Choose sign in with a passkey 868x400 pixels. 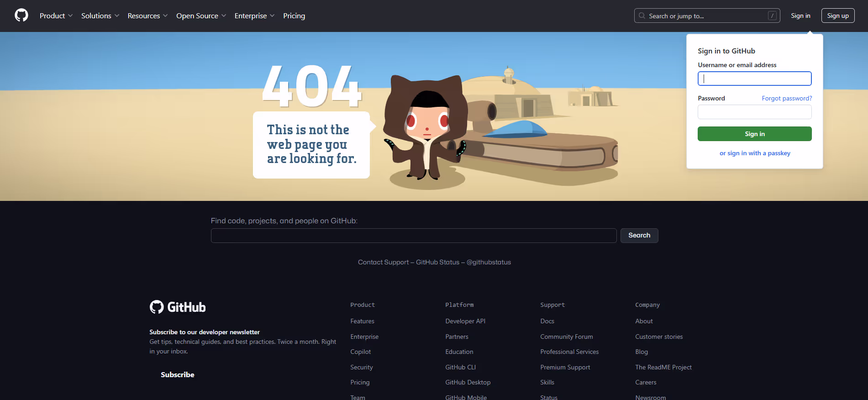tap(754, 153)
